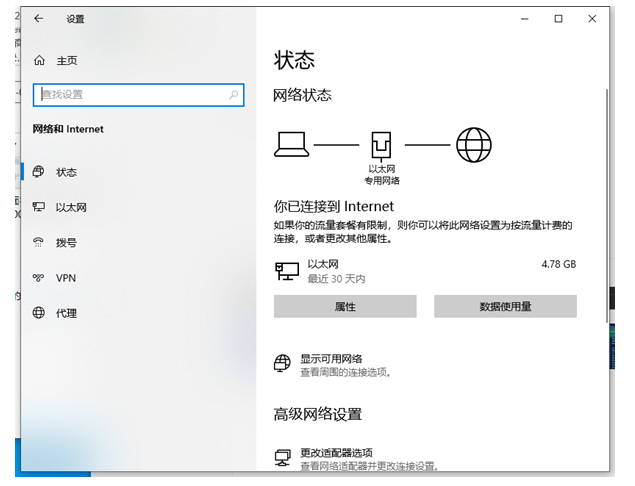The height and width of the screenshot is (486, 635).
Task: Click the Ethernet port icon in diagram
Action: point(381,145)
